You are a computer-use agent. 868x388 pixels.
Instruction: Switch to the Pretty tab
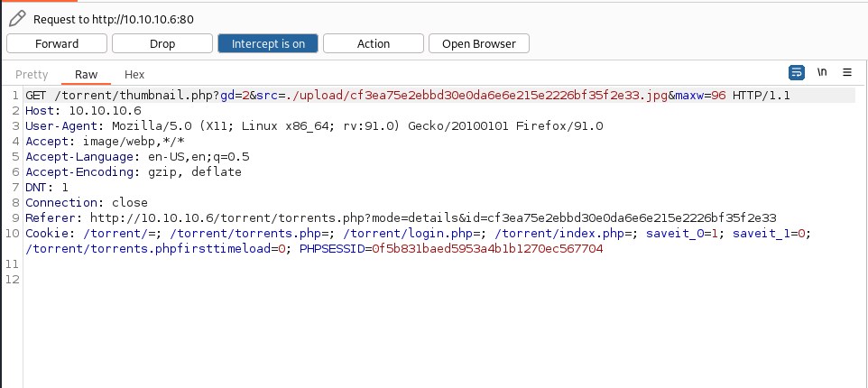click(x=32, y=75)
